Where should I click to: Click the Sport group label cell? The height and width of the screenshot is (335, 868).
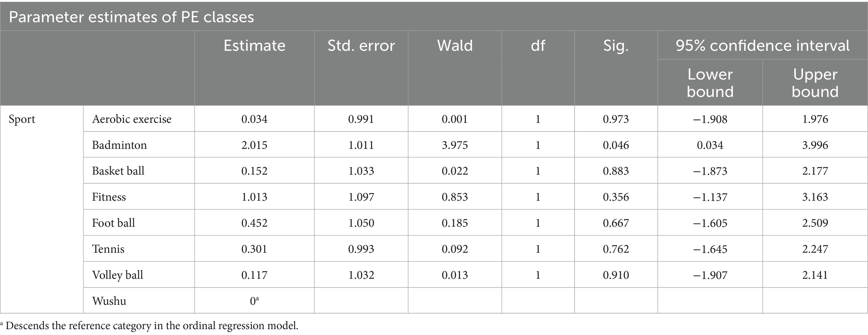[x=22, y=119]
